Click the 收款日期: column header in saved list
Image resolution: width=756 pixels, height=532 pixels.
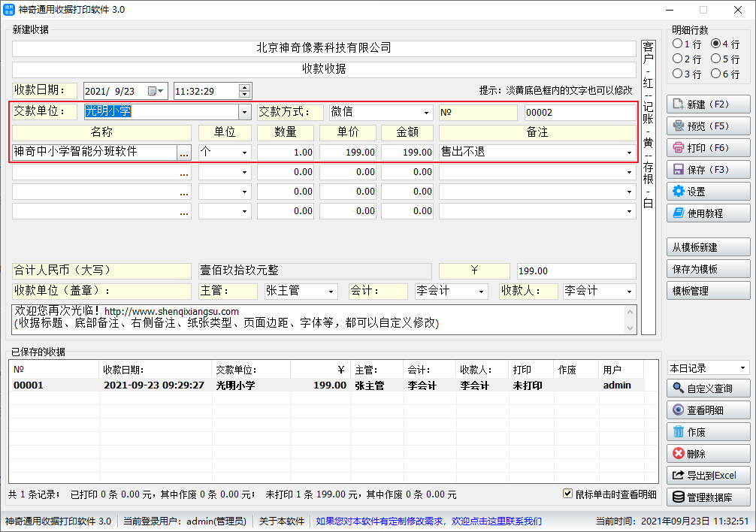(x=156, y=370)
